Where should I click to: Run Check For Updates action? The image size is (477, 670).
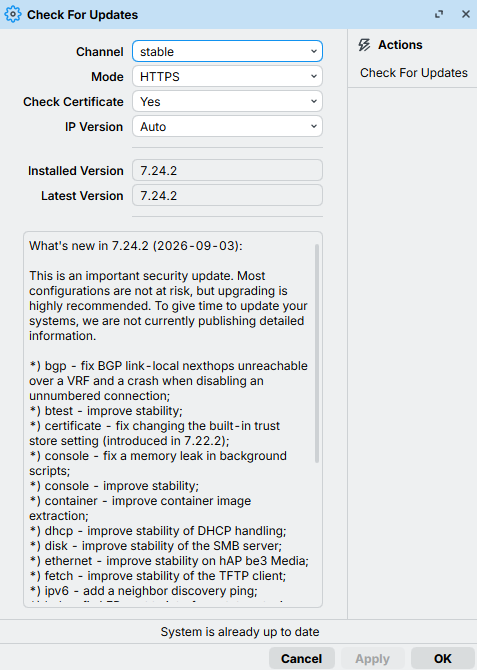413,73
